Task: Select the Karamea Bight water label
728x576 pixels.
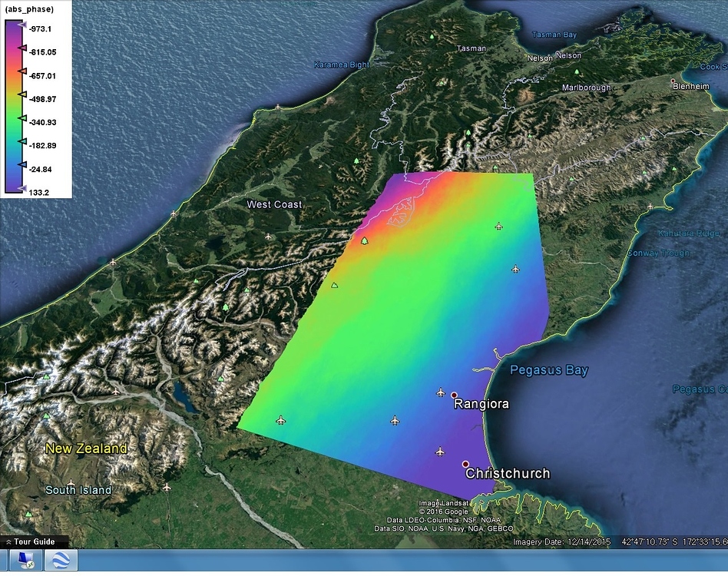Action: tap(341, 65)
